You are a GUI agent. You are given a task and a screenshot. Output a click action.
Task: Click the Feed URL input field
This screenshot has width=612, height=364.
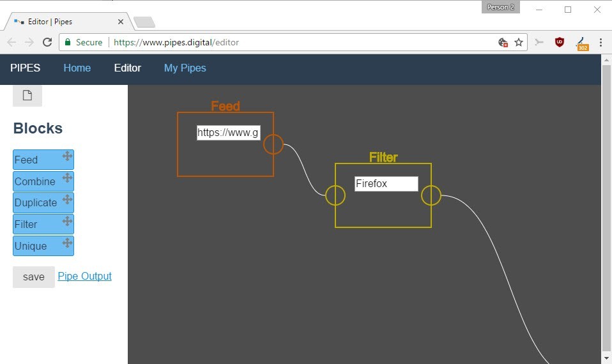228,133
